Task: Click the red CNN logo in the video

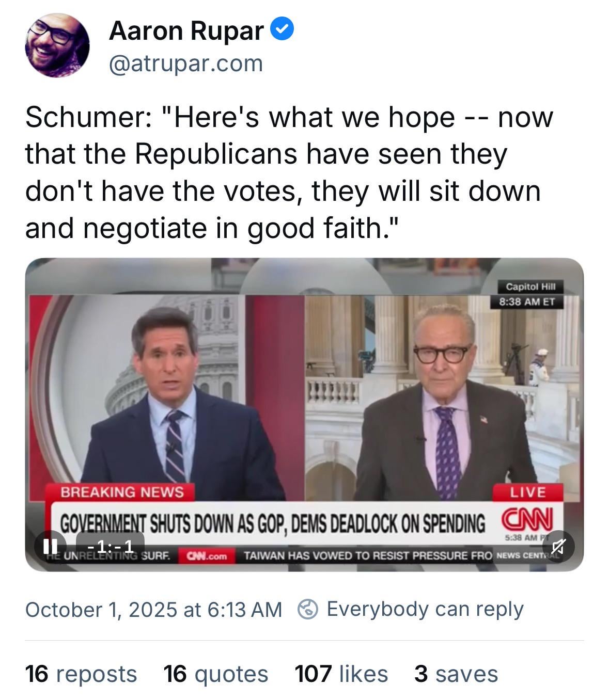Action: click(526, 518)
